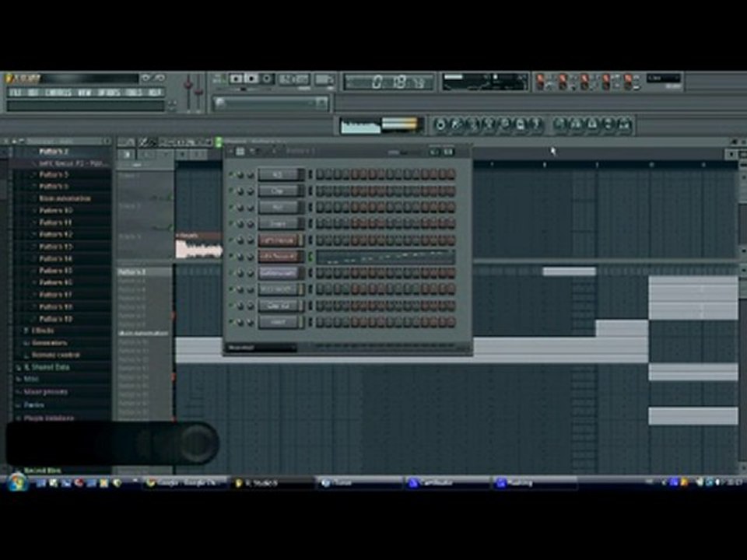Viewport: 747px width, 560px height.
Task: Open the CHANNELS menu
Action: [58, 93]
